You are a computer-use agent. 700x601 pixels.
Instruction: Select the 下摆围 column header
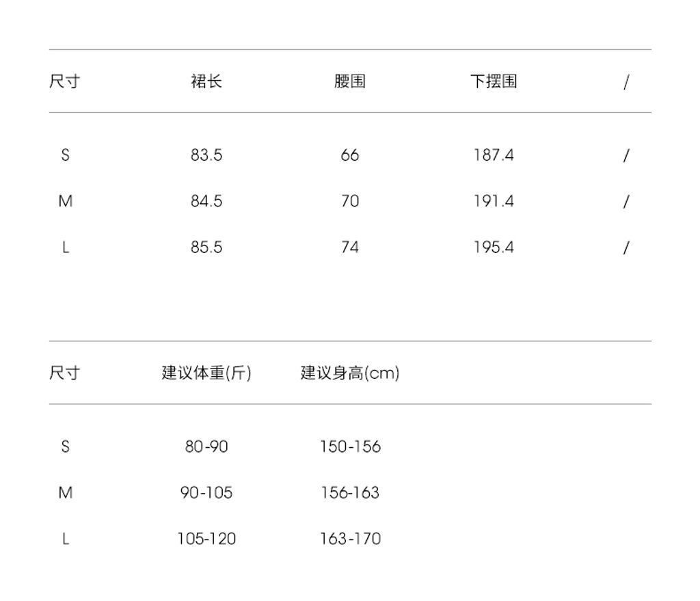(x=494, y=82)
